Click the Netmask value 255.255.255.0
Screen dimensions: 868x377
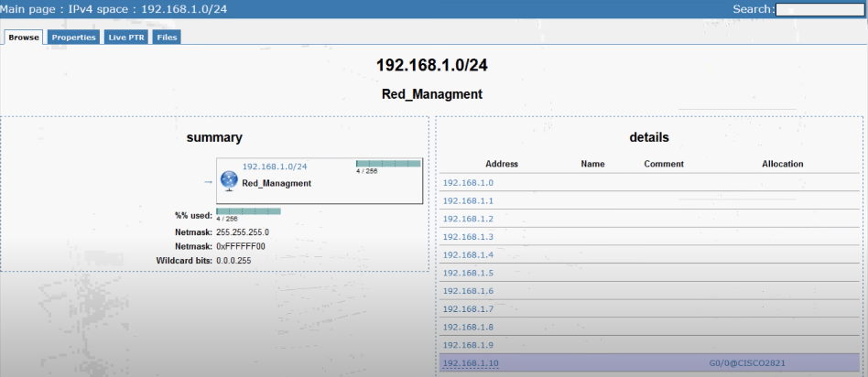[x=243, y=232]
